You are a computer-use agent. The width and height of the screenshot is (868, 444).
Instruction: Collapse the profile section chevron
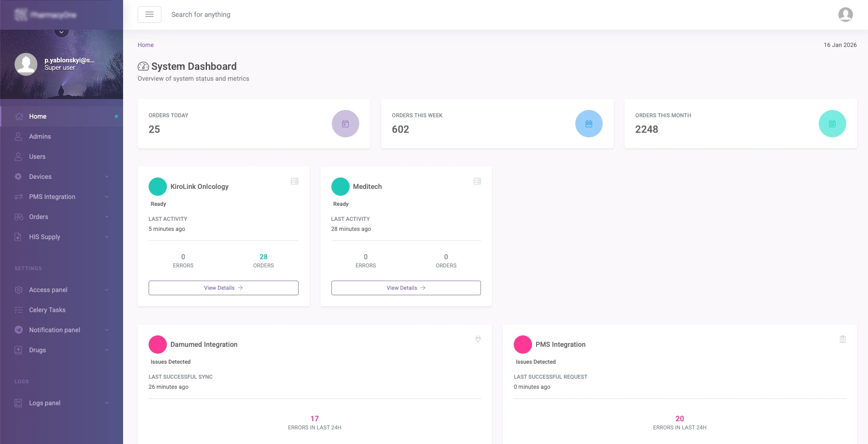(x=61, y=31)
